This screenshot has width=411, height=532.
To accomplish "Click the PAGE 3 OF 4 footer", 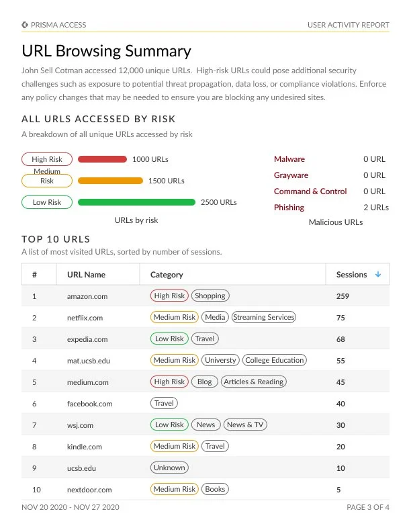I will (x=368, y=507).
